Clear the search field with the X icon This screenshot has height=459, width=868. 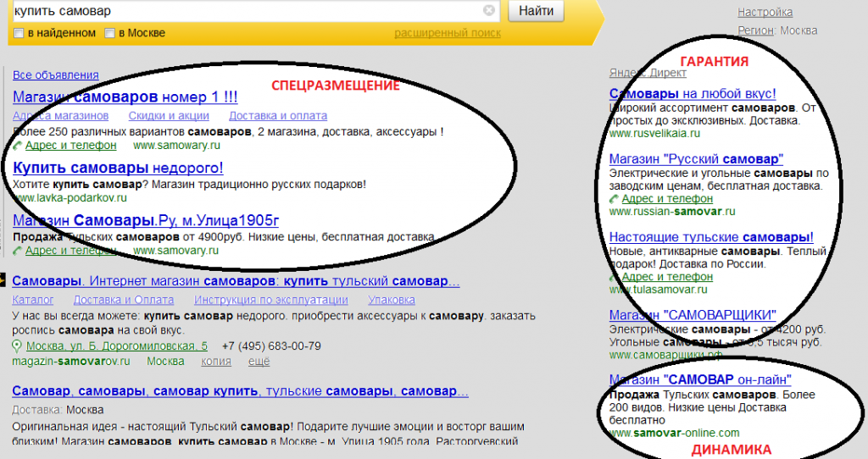489,10
